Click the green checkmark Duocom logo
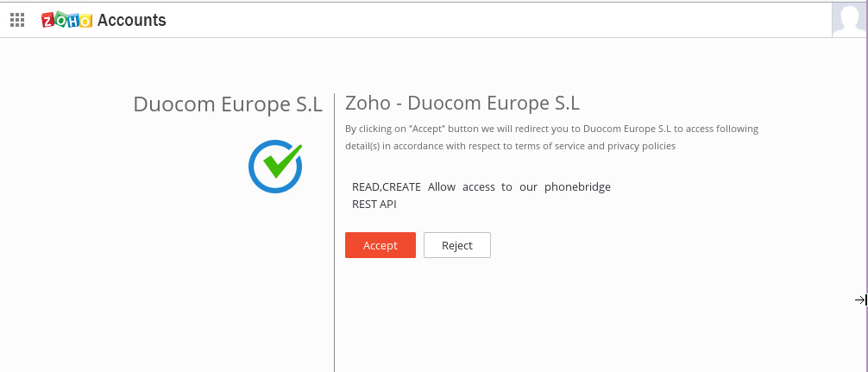Viewport: 868px width, 372px height. tap(275, 166)
